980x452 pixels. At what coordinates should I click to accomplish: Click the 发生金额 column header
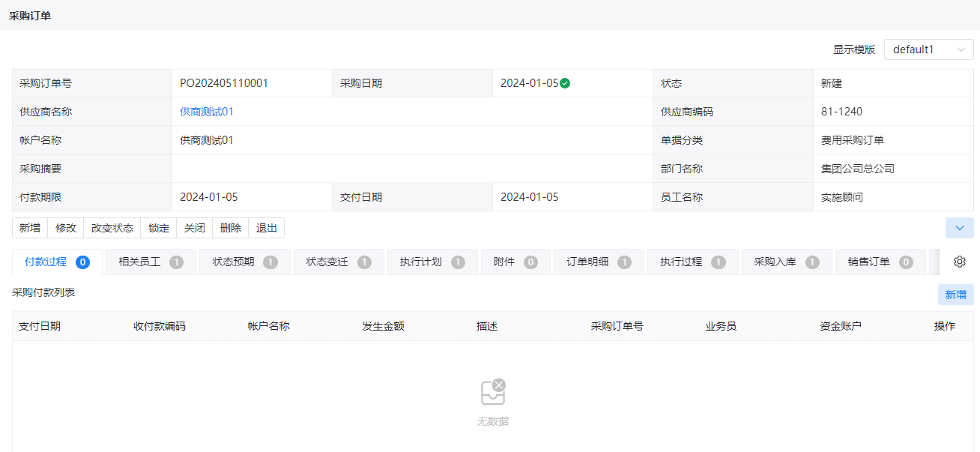tap(383, 326)
